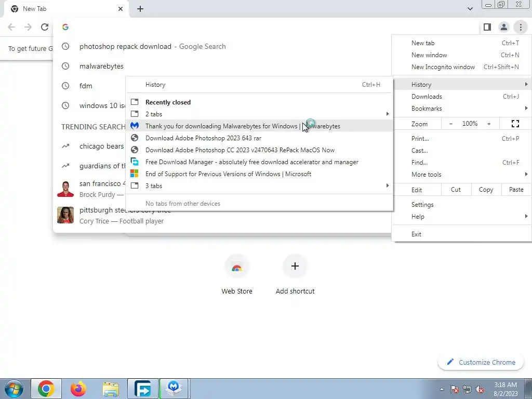This screenshot has height=399, width=532.
Task: Expand the Help submenu arrow
Action: [526, 216]
